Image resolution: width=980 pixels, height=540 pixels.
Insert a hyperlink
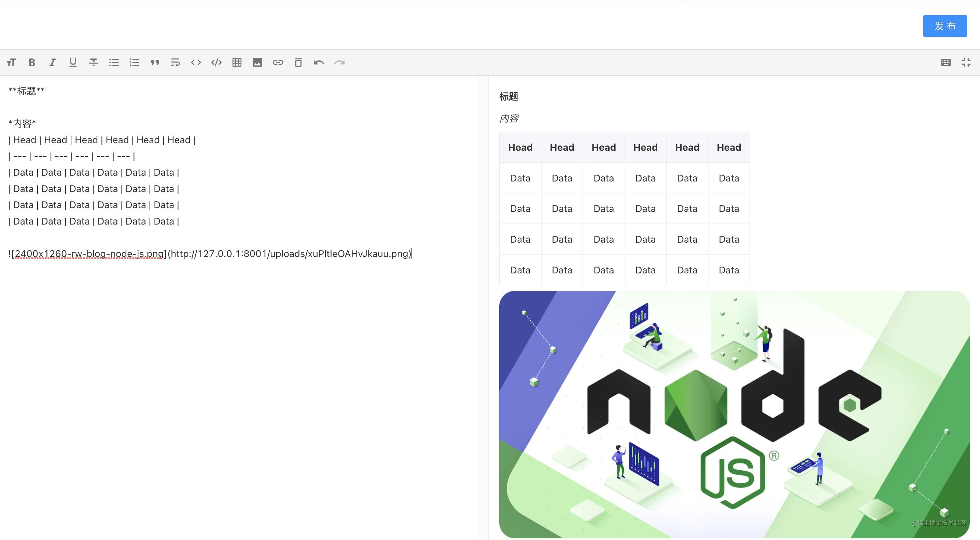[x=278, y=63]
